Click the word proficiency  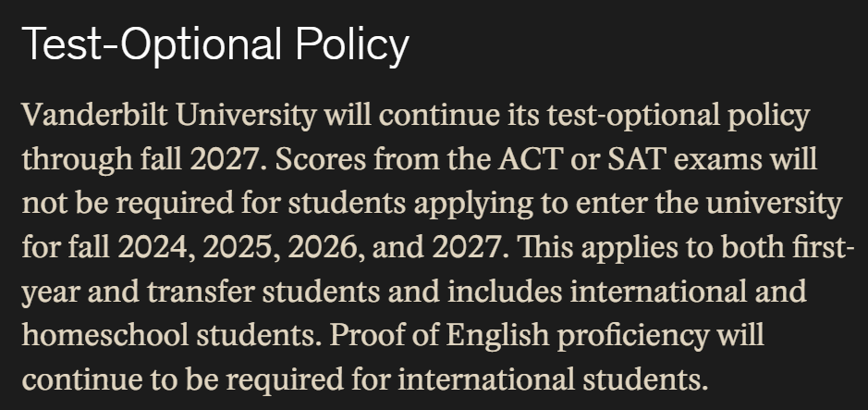coord(632,336)
